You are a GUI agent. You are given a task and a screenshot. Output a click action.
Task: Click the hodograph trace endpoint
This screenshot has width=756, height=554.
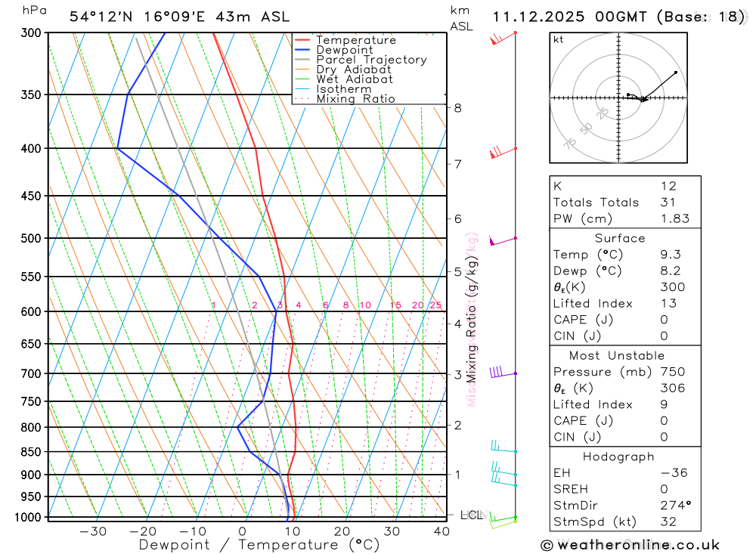[676, 73]
